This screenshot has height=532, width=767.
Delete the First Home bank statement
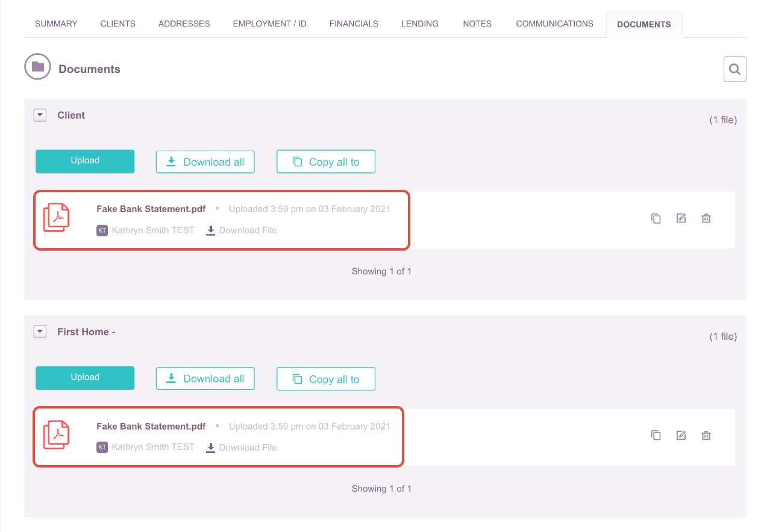(706, 435)
